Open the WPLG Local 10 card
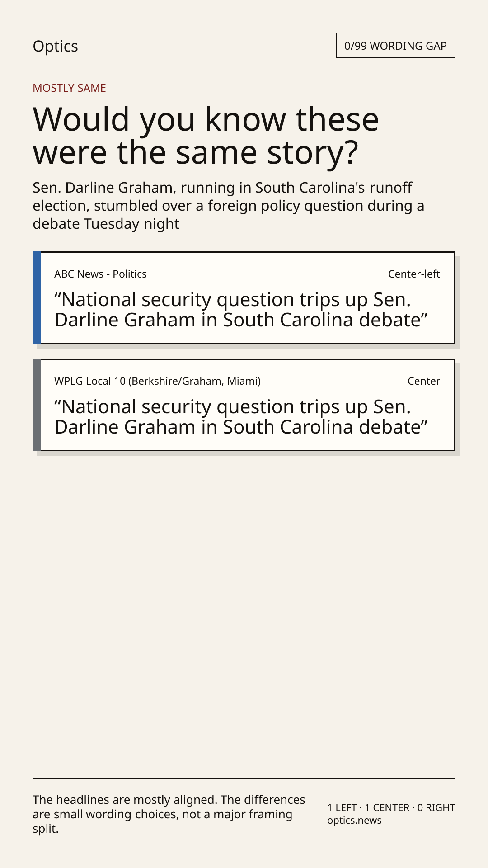This screenshot has height=868, width=488. pos(244,405)
